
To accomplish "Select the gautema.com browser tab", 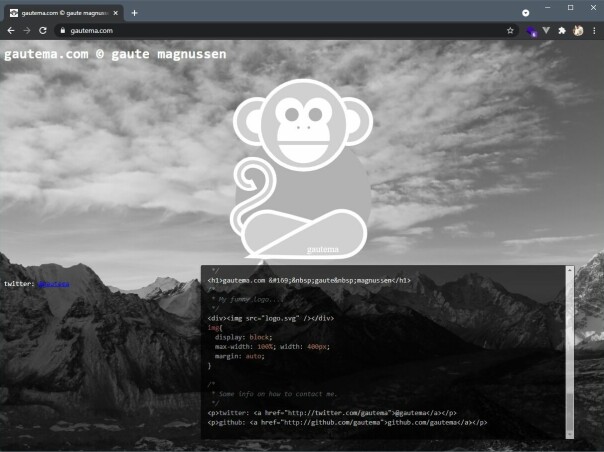I will pyautogui.click(x=64, y=13).
